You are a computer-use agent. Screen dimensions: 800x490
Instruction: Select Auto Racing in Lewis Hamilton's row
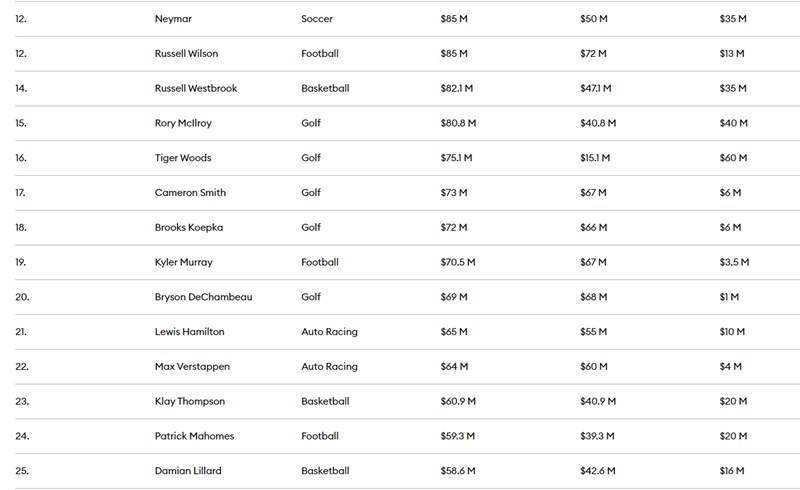[329, 332]
